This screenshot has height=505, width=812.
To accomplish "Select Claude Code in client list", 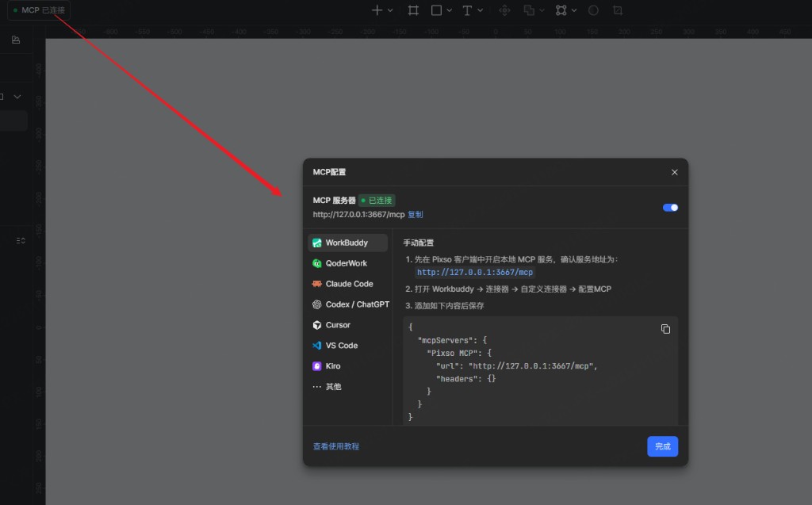I will coord(347,284).
